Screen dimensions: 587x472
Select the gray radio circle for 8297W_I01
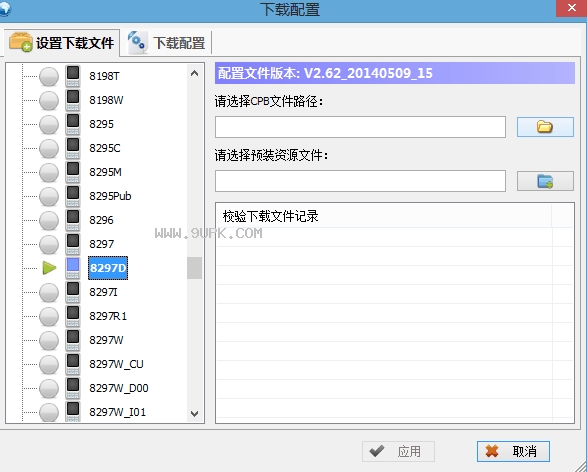tap(49, 412)
